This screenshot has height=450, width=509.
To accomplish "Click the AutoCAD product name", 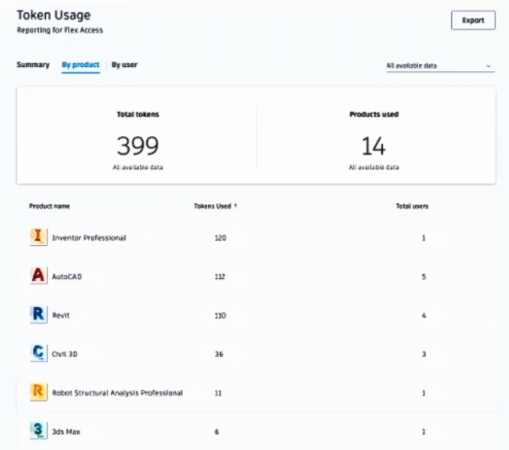I will (x=67, y=276).
